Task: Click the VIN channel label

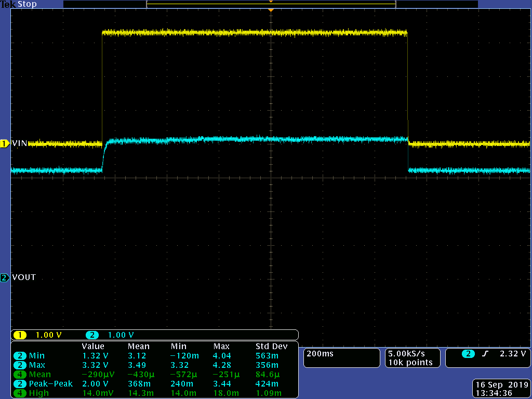Action: coord(20,143)
